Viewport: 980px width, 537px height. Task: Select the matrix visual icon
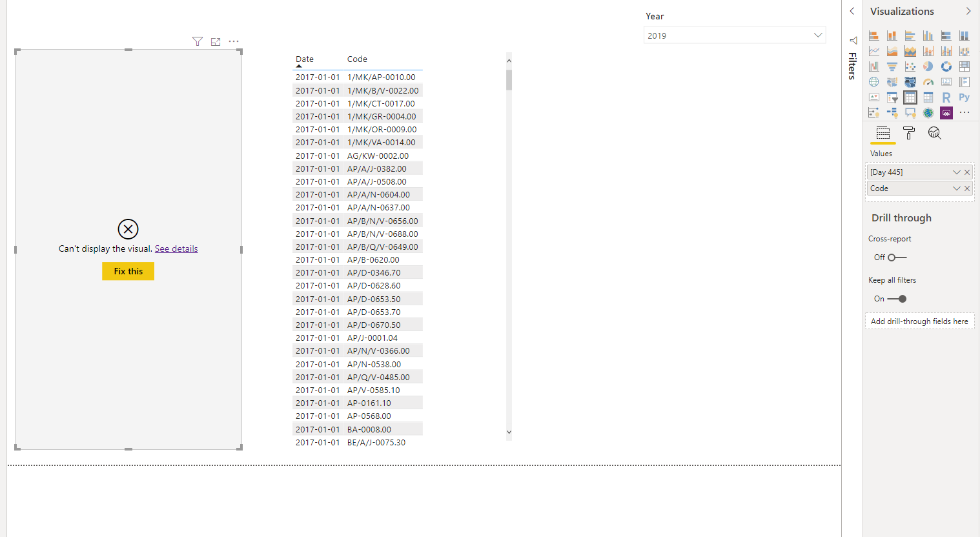tap(928, 97)
